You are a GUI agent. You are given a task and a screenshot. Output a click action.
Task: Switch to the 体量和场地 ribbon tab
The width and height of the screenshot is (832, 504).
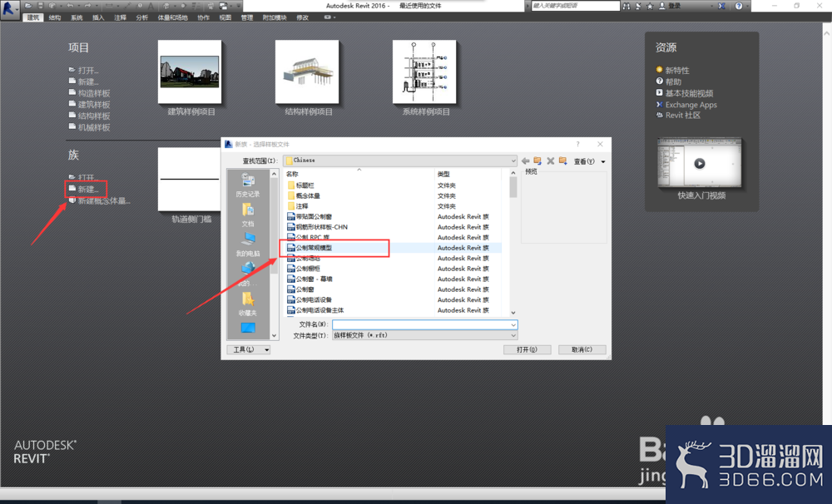pos(172,17)
